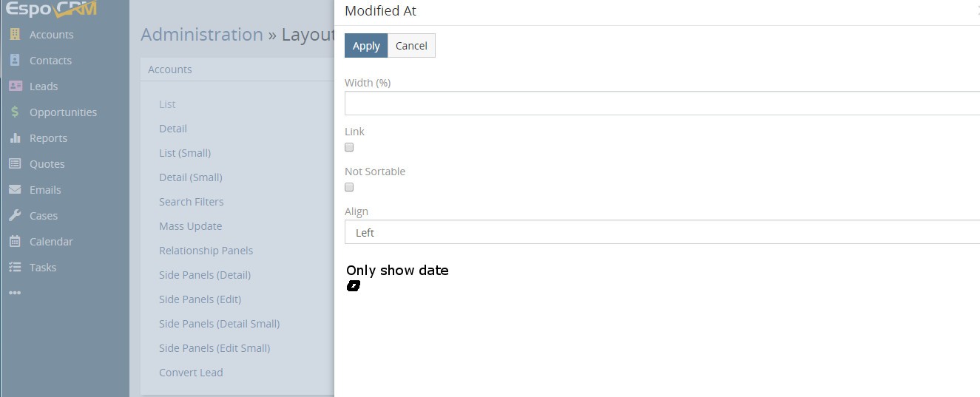Open the Mass Update layout
Viewport: 980px width, 397px height.
(190, 226)
